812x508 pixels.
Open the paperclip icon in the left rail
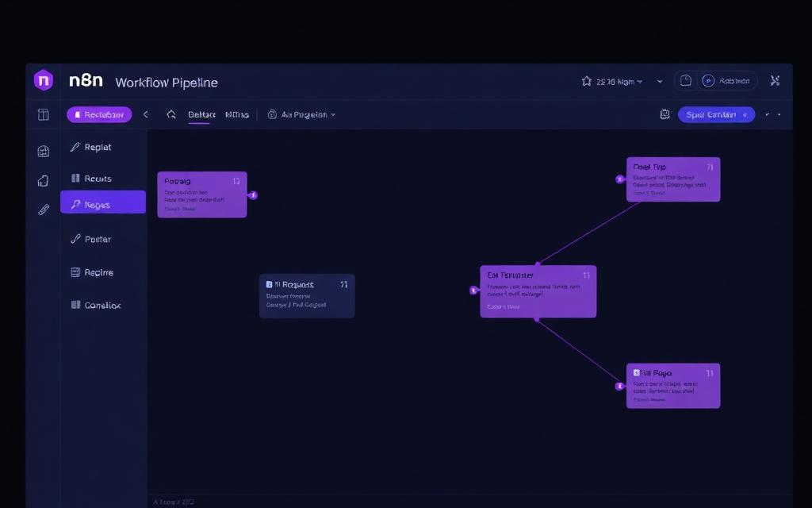pos(44,210)
